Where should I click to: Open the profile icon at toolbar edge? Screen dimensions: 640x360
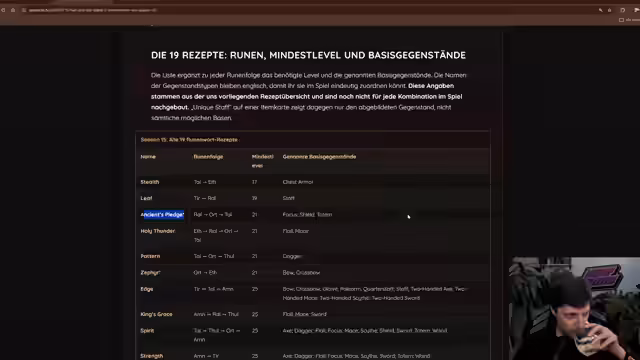(637, 10)
